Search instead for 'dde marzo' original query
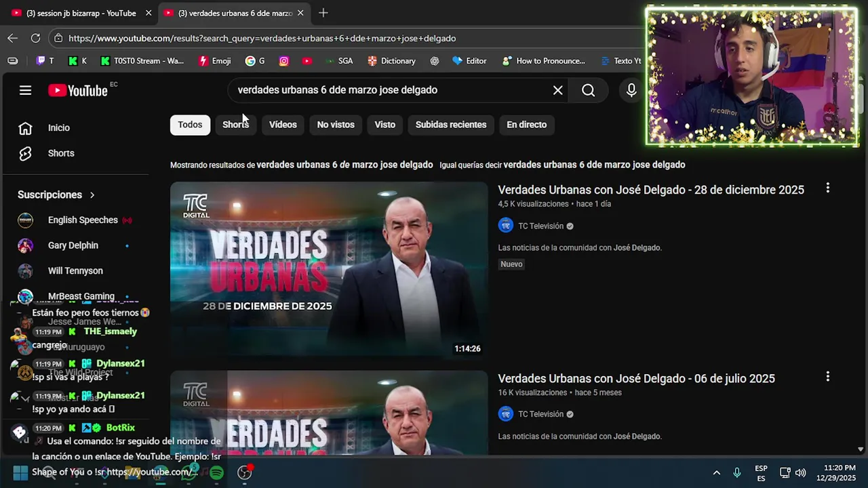 (x=594, y=165)
